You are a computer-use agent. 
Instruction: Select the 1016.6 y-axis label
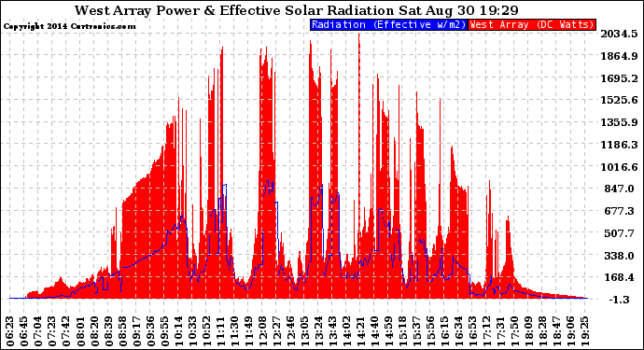click(x=619, y=167)
